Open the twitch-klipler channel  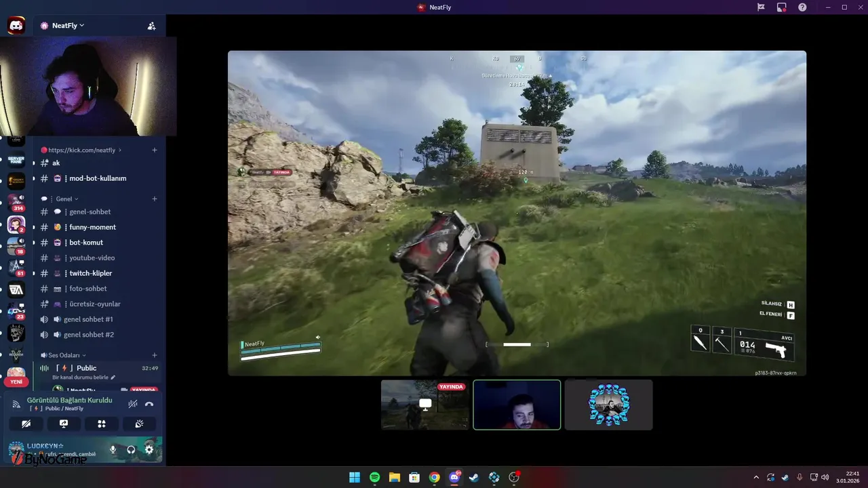tap(98, 273)
